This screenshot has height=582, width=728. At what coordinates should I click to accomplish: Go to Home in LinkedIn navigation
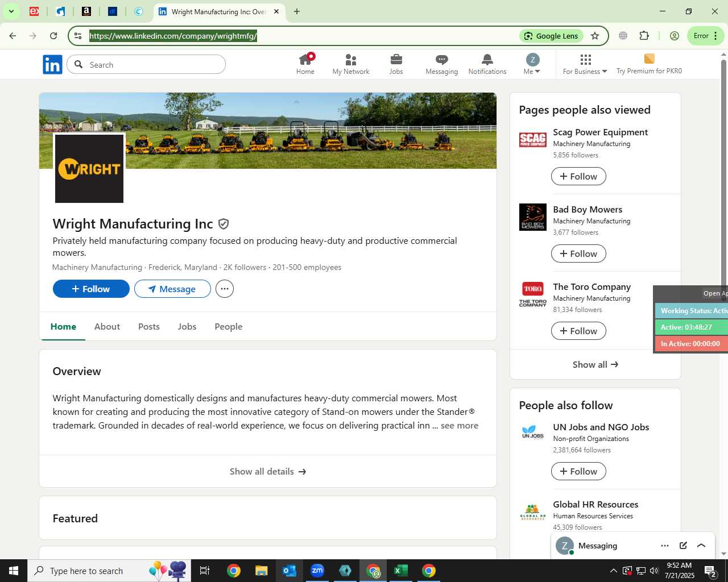pyautogui.click(x=305, y=64)
